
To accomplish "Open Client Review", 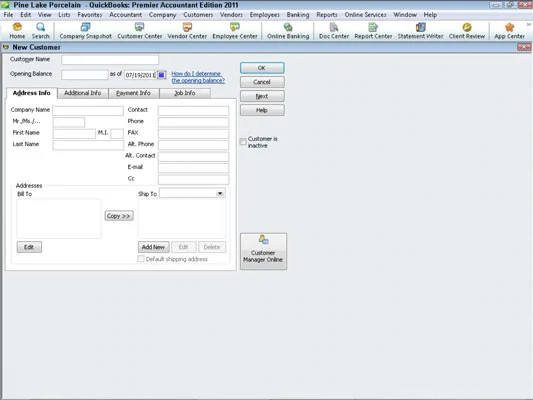I will [x=466, y=31].
